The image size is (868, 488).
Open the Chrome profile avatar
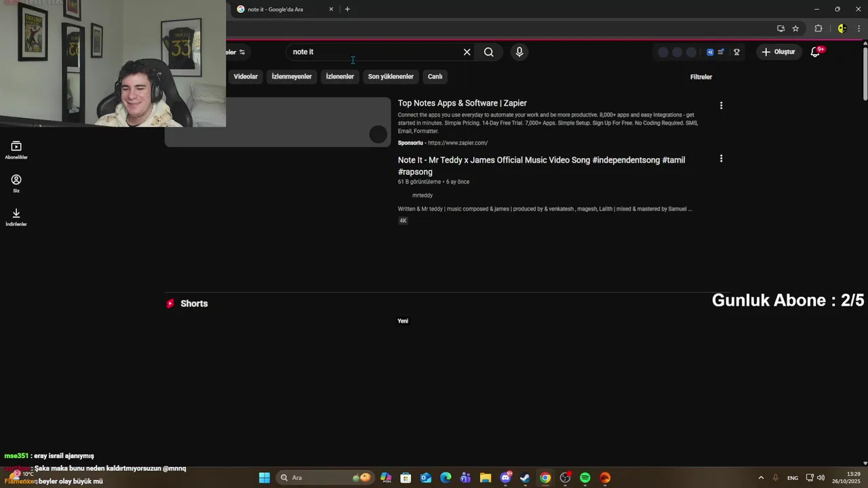pos(842,28)
